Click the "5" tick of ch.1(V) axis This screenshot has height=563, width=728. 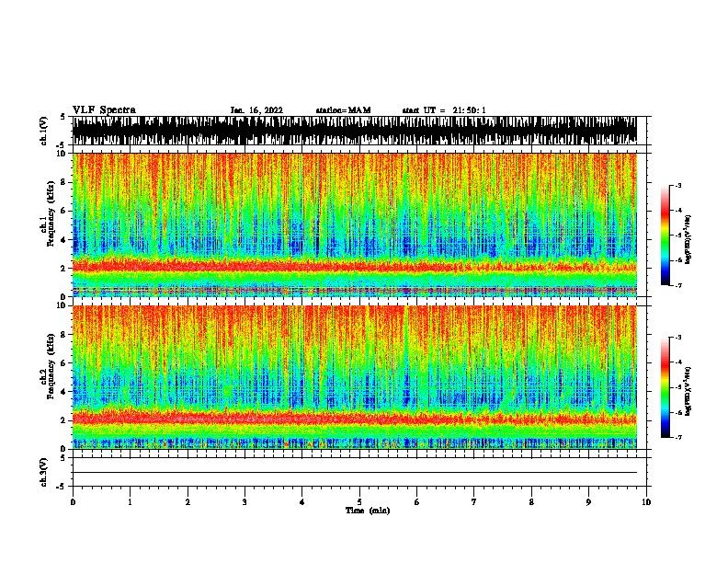[63, 117]
